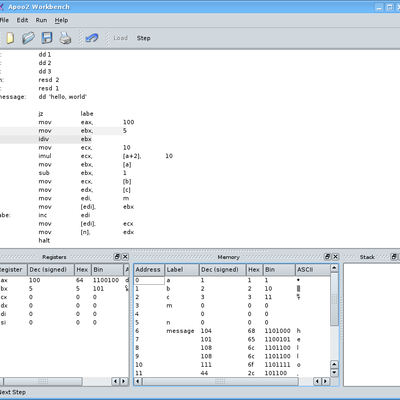Open the Help menu
400x400 pixels.
coord(61,20)
